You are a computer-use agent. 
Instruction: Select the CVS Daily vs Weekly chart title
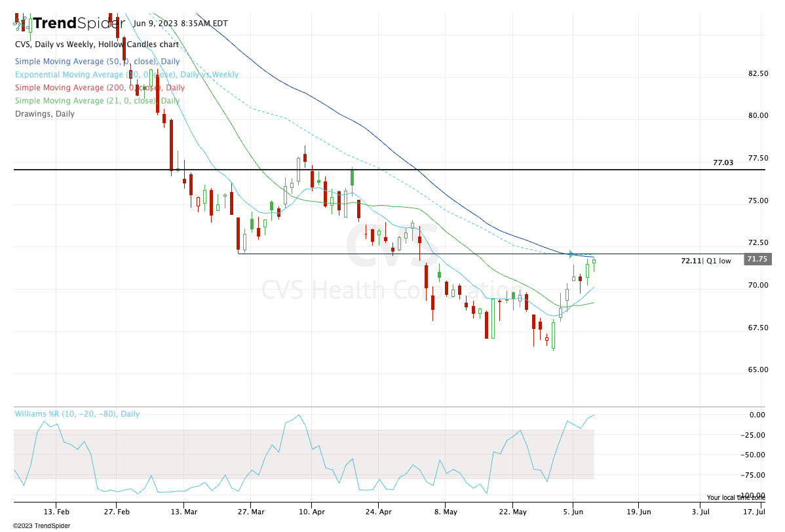[96, 45]
